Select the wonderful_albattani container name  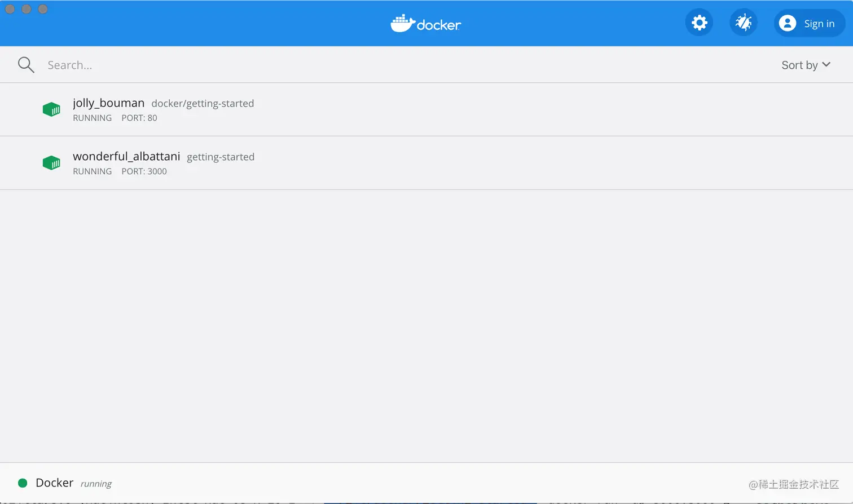(x=126, y=156)
